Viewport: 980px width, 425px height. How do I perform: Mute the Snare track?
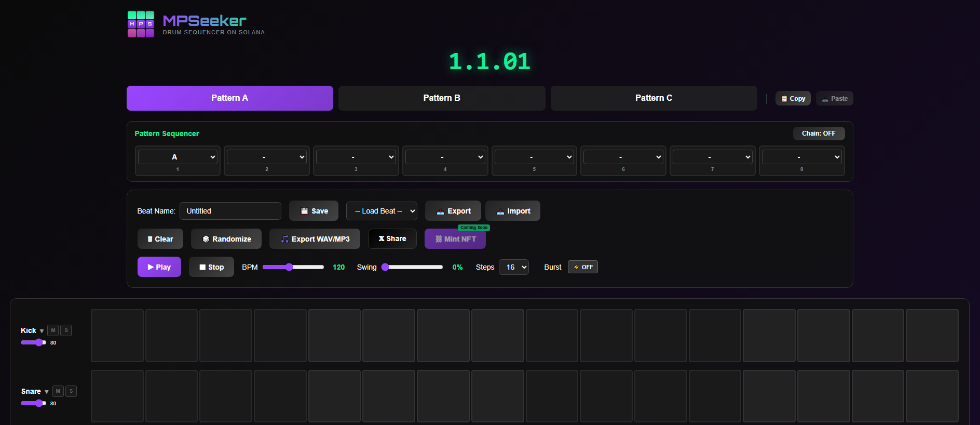58,391
